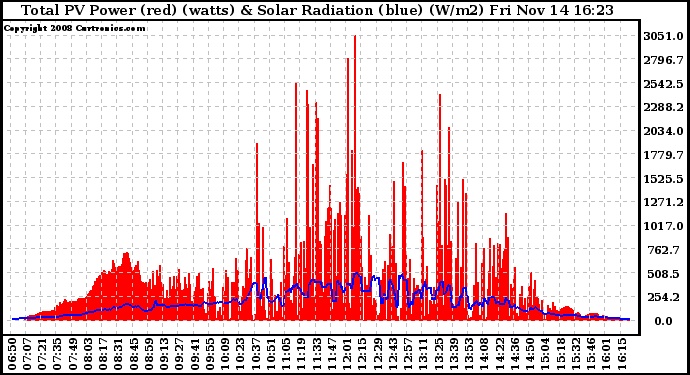
Task: Click the 10:23 time label
Action: click(x=241, y=354)
